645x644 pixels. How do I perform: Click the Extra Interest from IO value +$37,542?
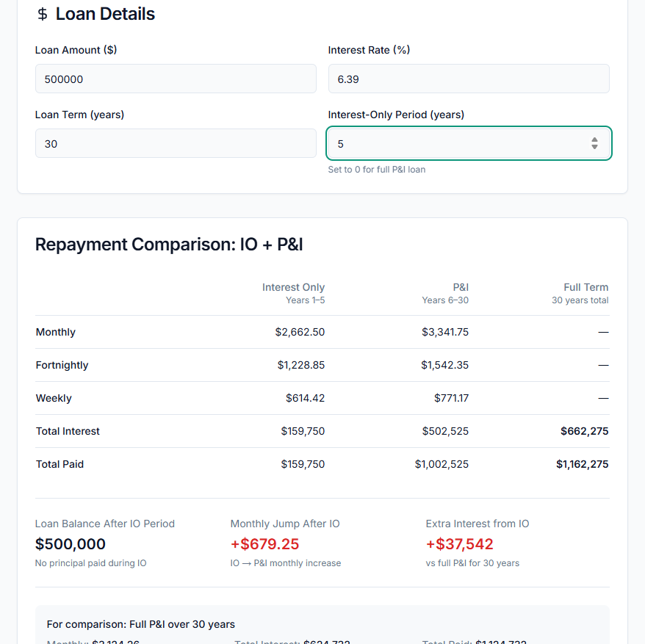[x=460, y=544]
